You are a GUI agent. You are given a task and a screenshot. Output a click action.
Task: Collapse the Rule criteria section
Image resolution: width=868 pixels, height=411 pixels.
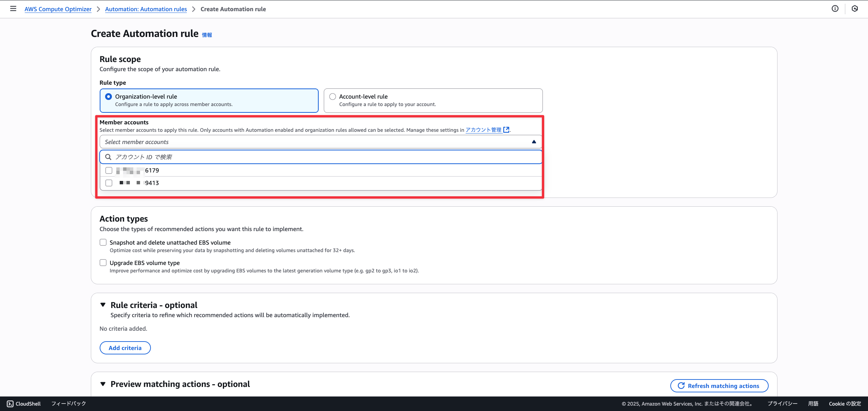point(103,305)
